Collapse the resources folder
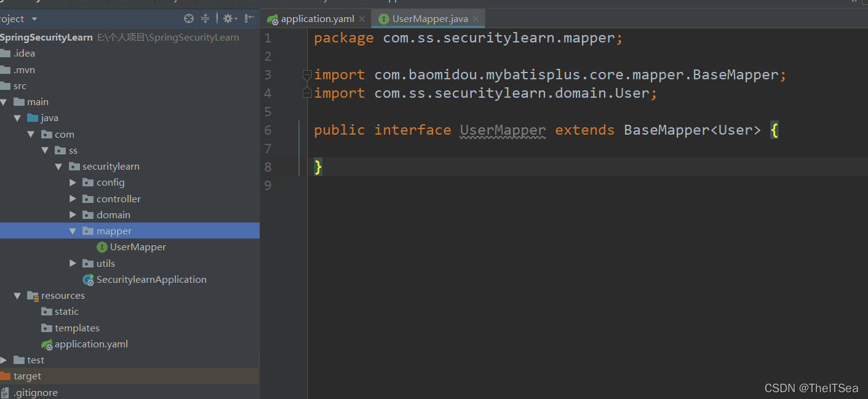This screenshot has width=868, height=399. click(17, 296)
